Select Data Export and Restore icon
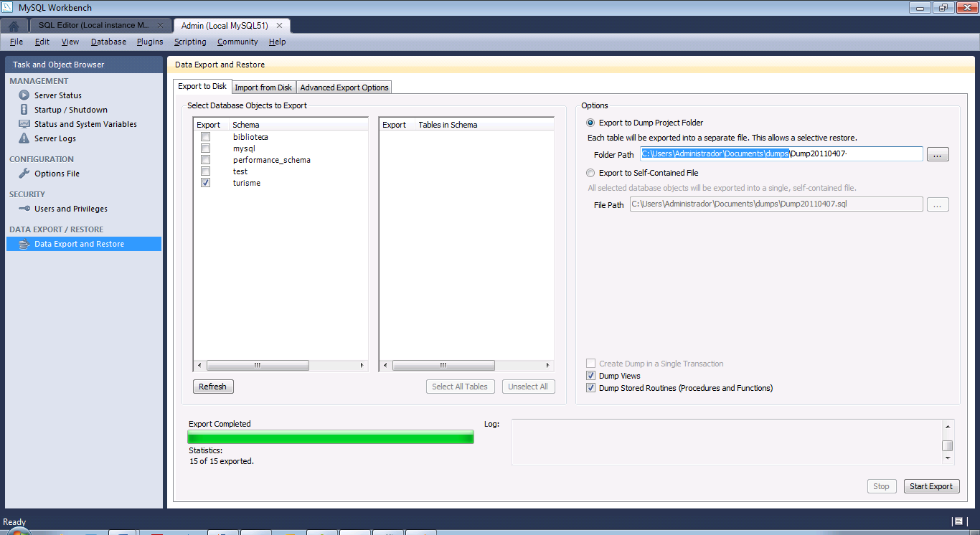This screenshot has width=980, height=535. pyautogui.click(x=24, y=244)
